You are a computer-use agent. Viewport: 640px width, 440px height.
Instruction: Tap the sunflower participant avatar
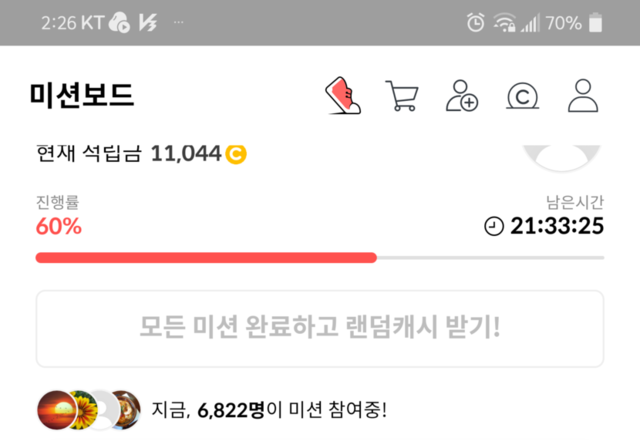coord(85,409)
